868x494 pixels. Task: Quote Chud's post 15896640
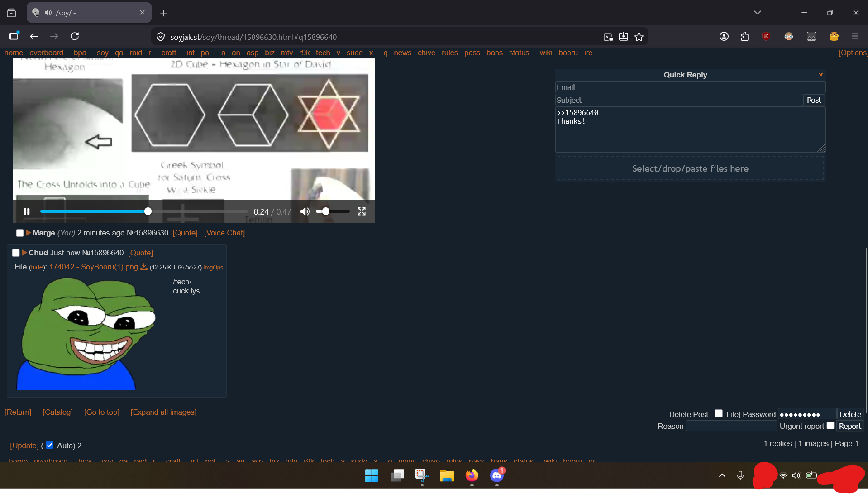pos(140,253)
